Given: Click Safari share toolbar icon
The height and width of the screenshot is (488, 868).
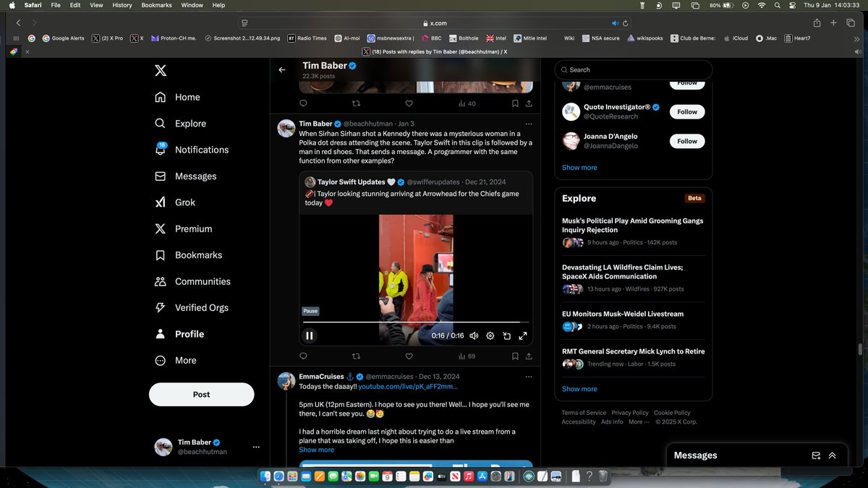Looking at the screenshot, I should tap(817, 23).
